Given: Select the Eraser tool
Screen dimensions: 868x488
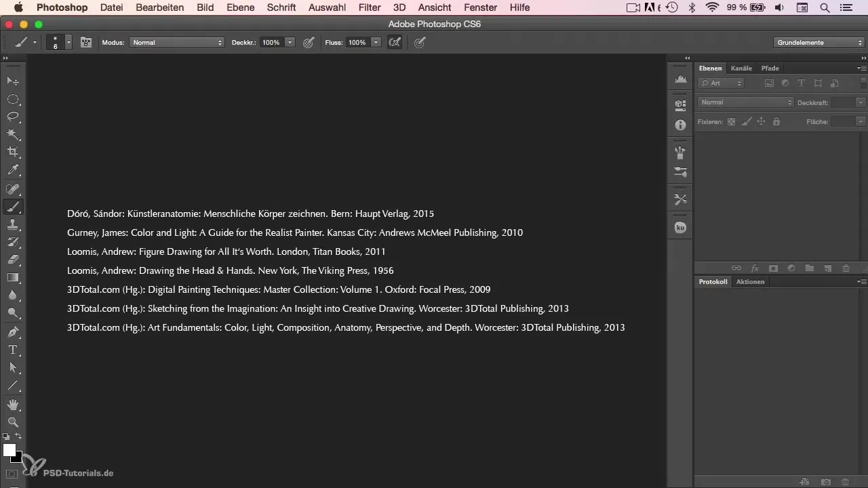Looking at the screenshot, I should (x=13, y=260).
